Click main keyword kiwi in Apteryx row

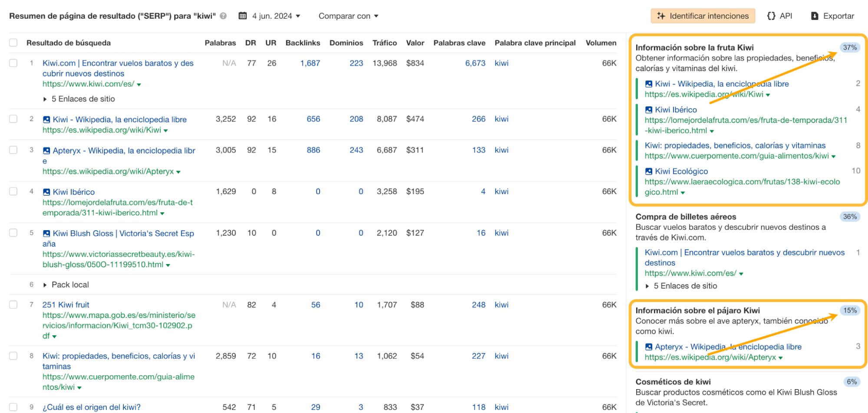502,150
